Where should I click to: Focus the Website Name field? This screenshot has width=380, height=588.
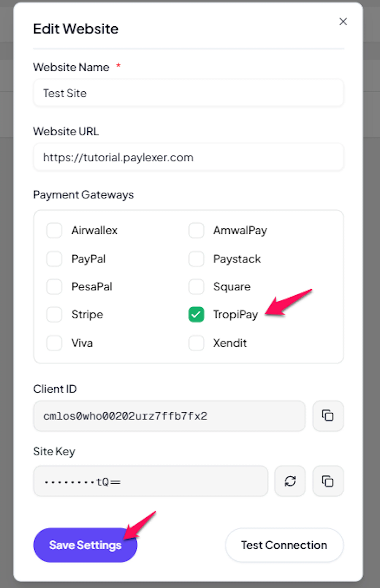[x=188, y=93]
